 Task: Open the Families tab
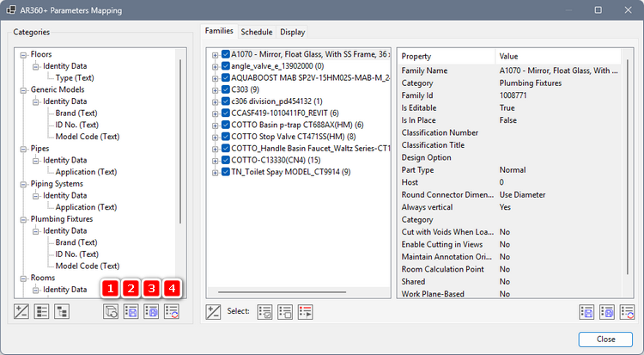coord(219,31)
